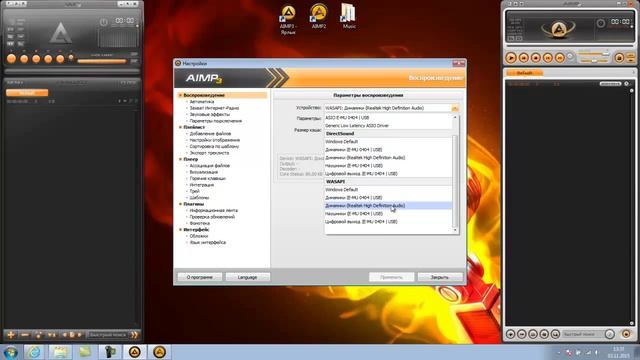The height and width of the screenshot is (360, 640).
Task: Open Добавление файлов settings
Action: click(x=210, y=133)
